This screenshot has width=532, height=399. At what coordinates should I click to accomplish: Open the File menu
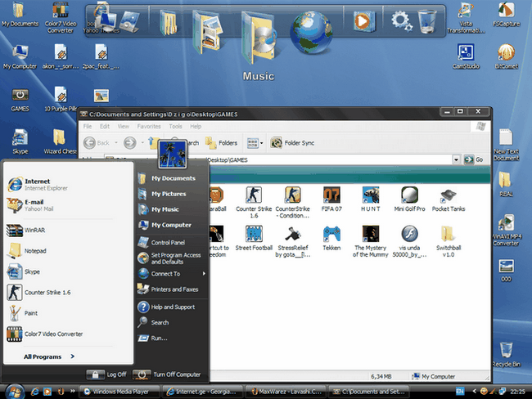[88, 126]
